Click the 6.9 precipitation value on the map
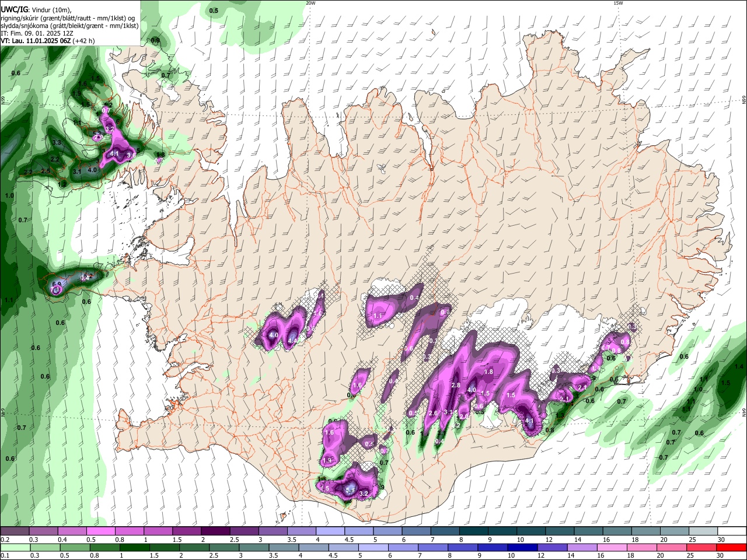747x560 pixels. pos(57,285)
